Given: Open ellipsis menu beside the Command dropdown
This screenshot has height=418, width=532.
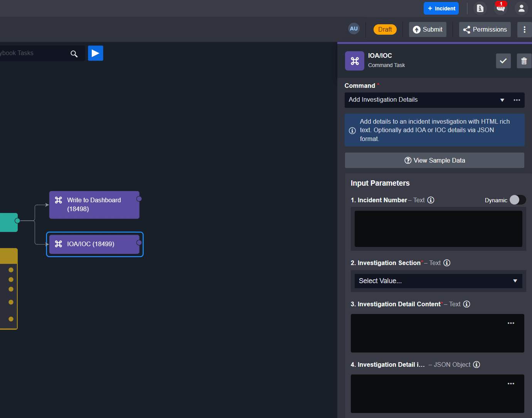Looking at the screenshot, I should click(x=517, y=100).
